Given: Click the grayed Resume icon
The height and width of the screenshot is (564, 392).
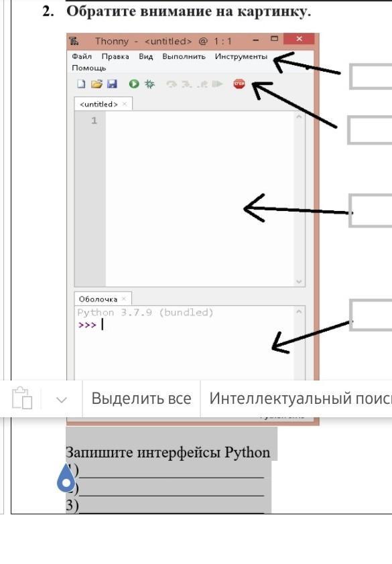Looking at the screenshot, I should (217, 84).
